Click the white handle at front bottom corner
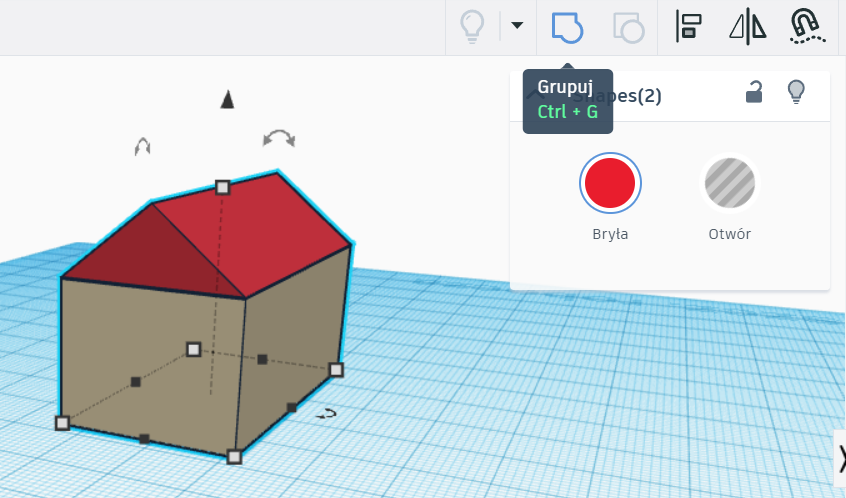 pos(234,457)
